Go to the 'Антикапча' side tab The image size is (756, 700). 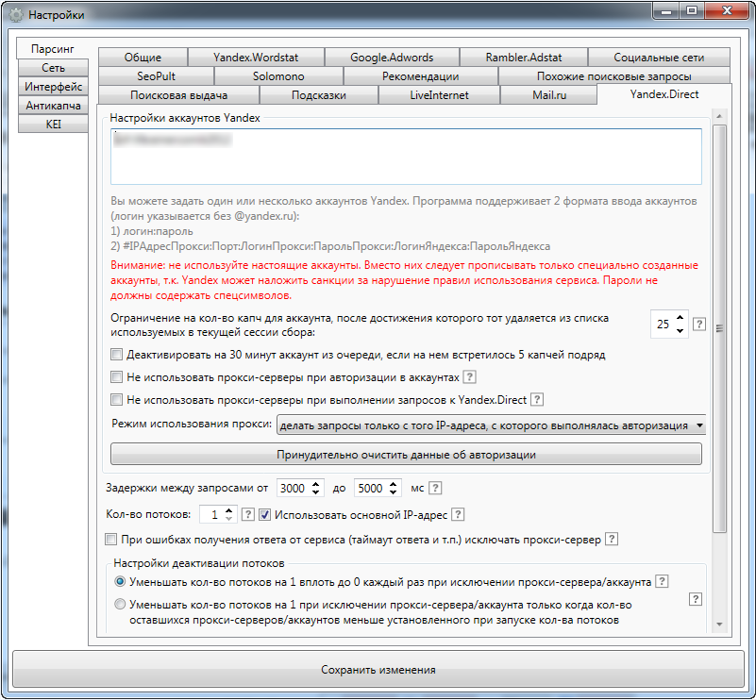pyautogui.click(x=53, y=106)
